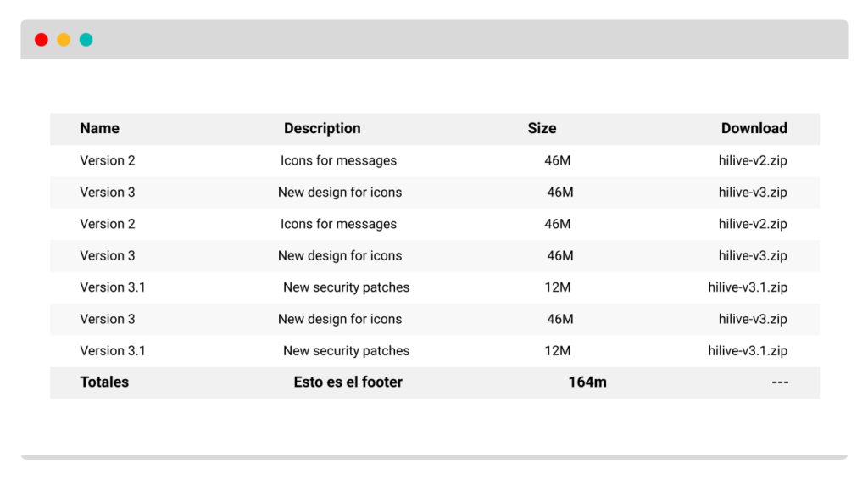This screenshot has width=868, height=480.
Task: Click the teal green window dot
Action: 86,40
